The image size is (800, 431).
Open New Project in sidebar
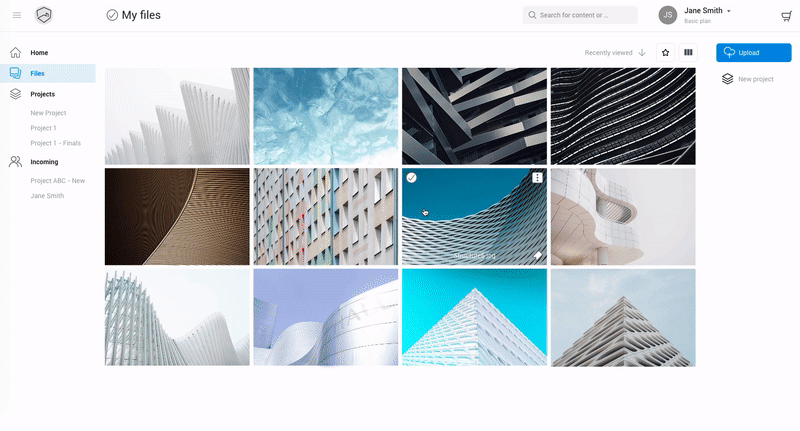(x=48, y=113)
